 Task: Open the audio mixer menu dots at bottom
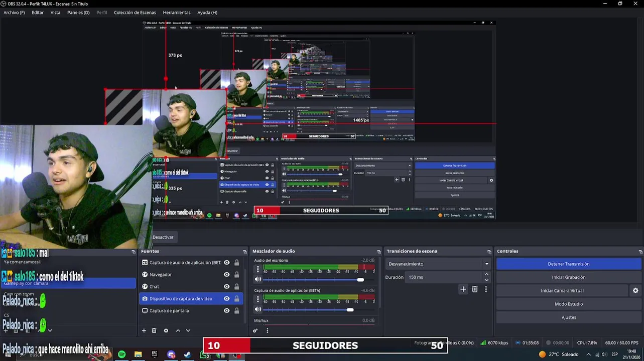(267, 330)
